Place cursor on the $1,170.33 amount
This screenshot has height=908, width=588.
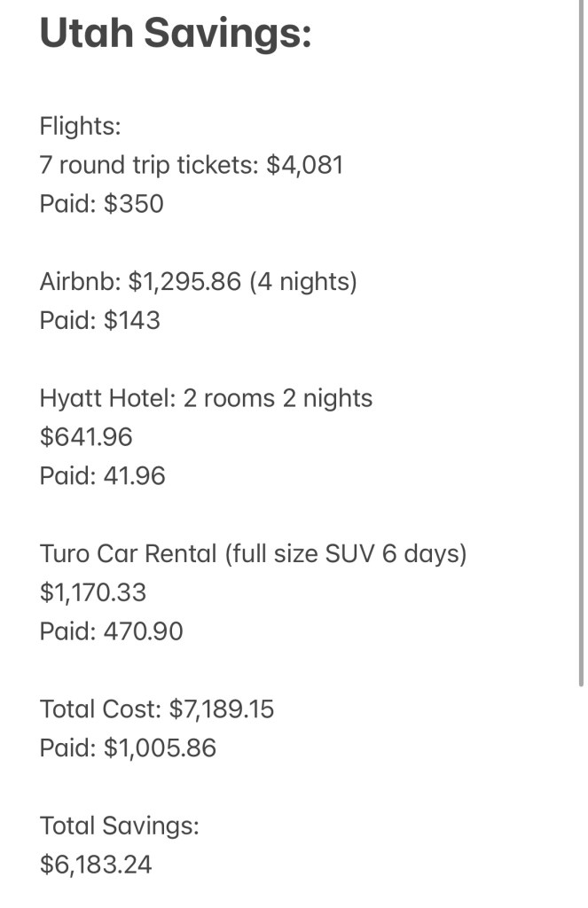93,592
